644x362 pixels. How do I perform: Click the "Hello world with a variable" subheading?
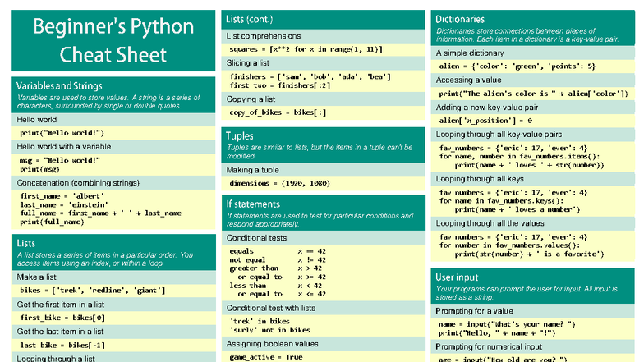64,146
